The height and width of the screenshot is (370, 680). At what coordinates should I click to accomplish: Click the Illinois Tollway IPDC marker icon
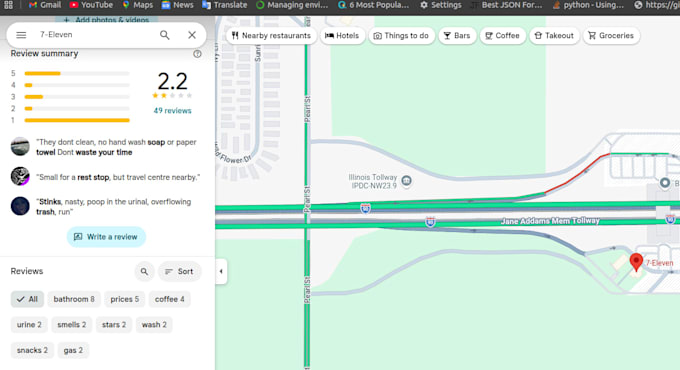click(x=406, y=180)
